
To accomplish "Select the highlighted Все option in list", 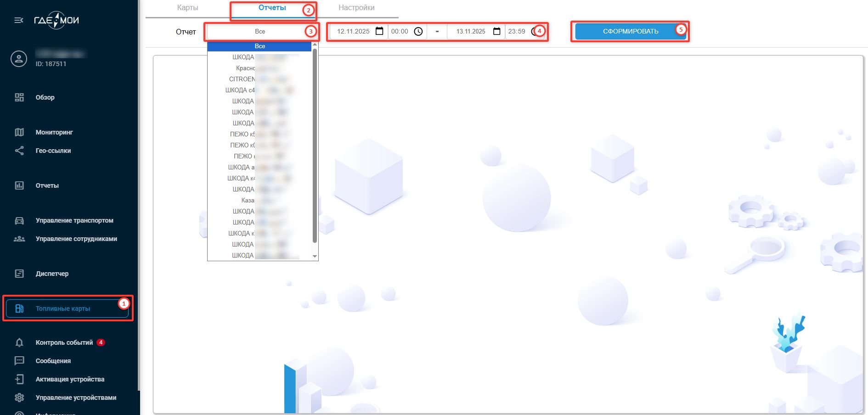I will pos(260,46).
